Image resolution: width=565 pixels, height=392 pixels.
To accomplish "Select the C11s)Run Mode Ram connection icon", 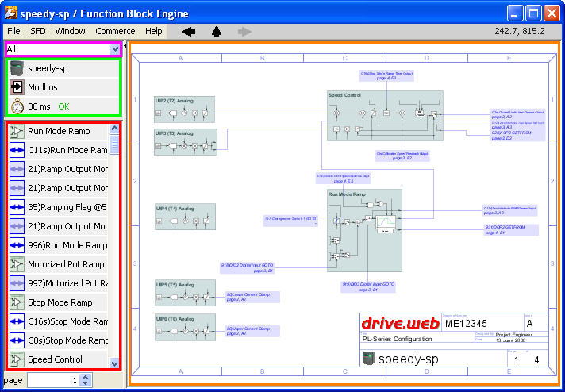I will point(17,150).
